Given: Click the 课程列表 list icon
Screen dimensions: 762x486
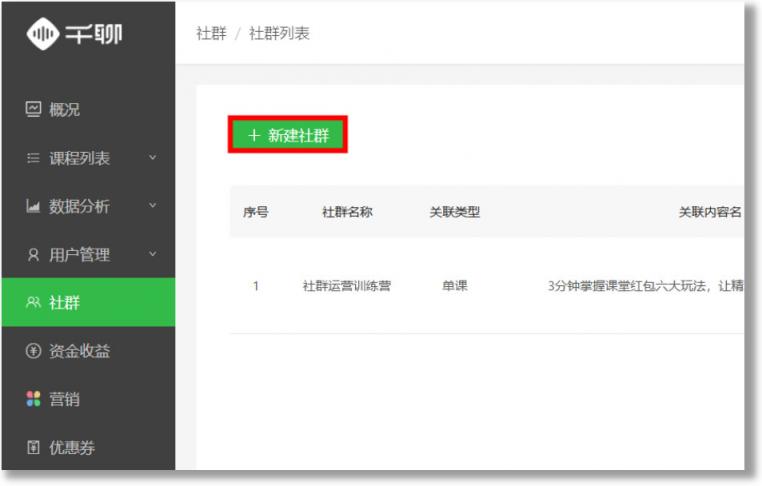Looking at the screenshot, I should pos(33,158).
